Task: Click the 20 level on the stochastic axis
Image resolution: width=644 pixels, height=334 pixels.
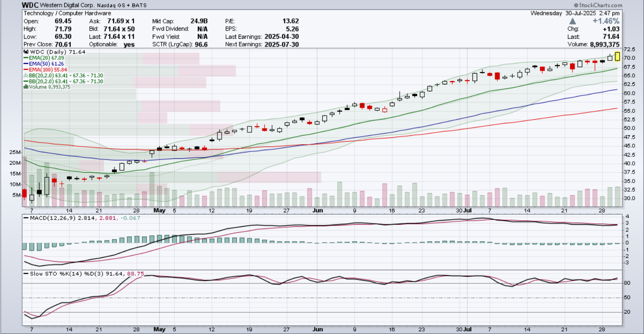Action: [627, 312]
